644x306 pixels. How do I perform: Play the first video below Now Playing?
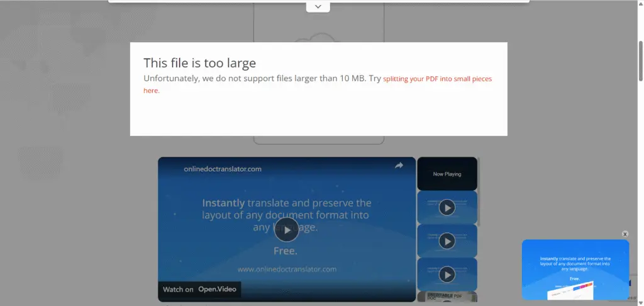(447, 207)
